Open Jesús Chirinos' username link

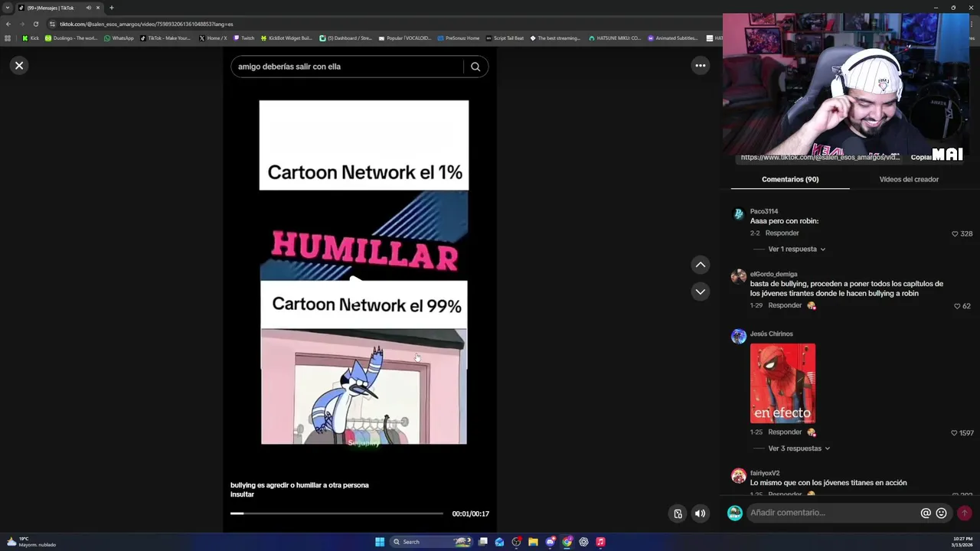click(x=771, y=334)
